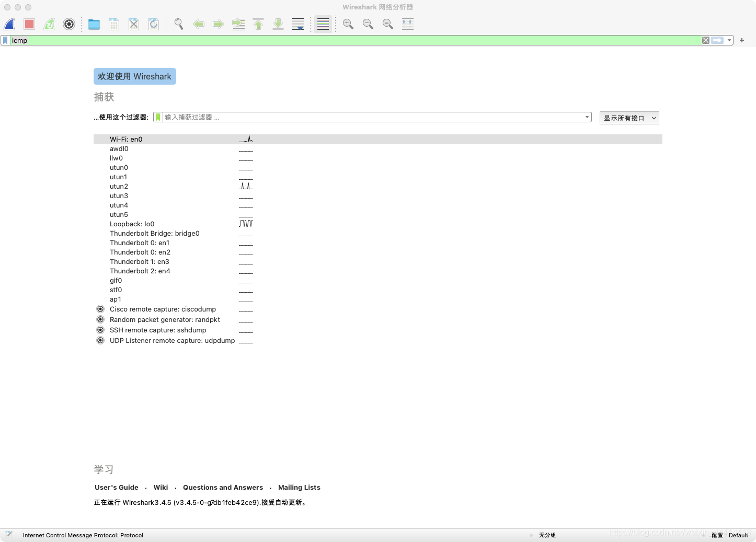Screen dimensions: 756x542
Task: Click the expert information status bar icon
Action: click(x=9, y=535)
